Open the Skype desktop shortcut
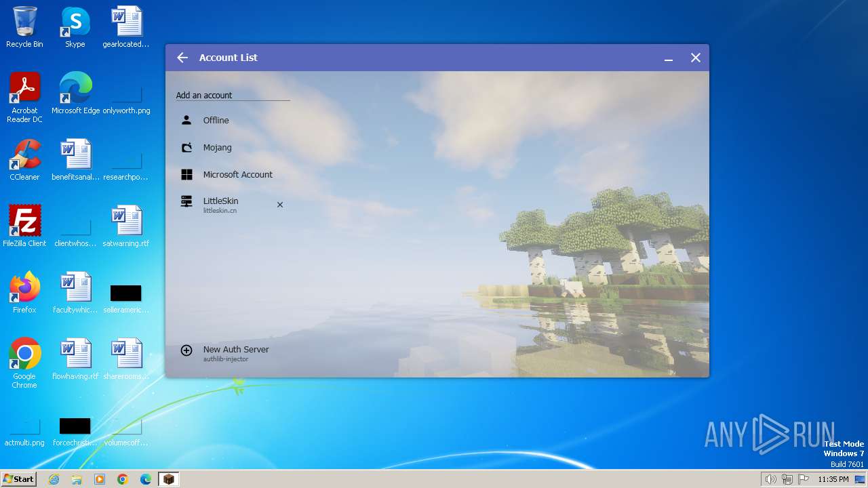868x488 pixels. coord(75,27)
